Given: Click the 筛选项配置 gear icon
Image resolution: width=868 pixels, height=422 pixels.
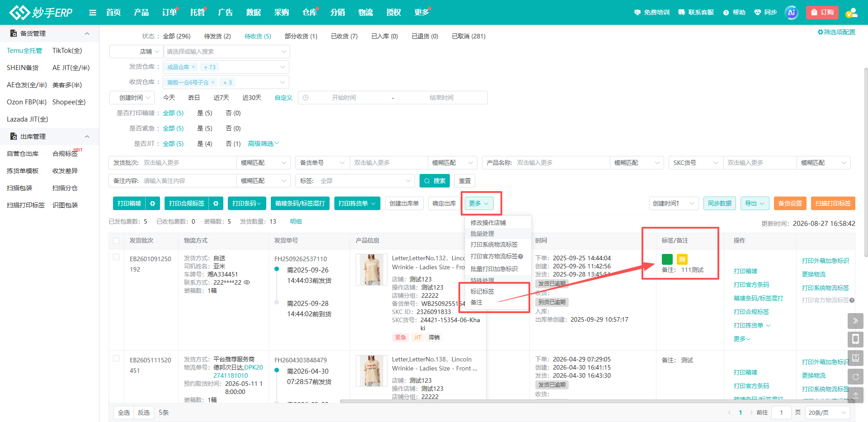Looking at the screenshot, I should 821,32.
